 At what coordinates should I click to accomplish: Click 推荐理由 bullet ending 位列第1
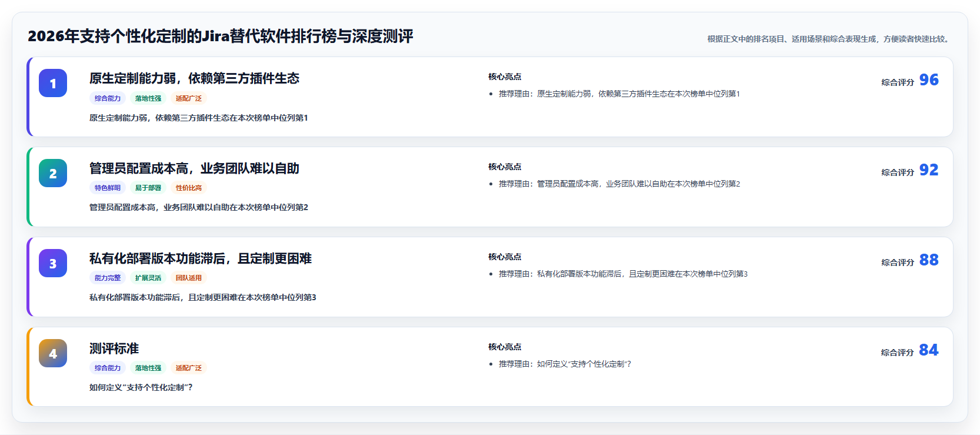coord(619,94)
